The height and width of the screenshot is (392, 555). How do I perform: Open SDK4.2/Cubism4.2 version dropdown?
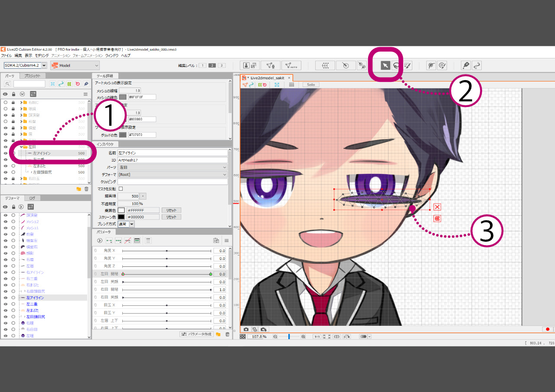[x=44, y=65]
